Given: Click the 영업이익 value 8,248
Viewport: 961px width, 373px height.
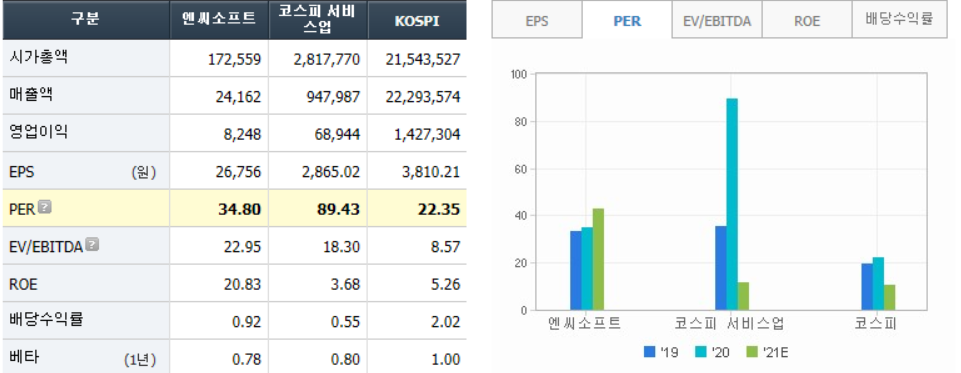Looking at the screenshot, I should point(243,135).
